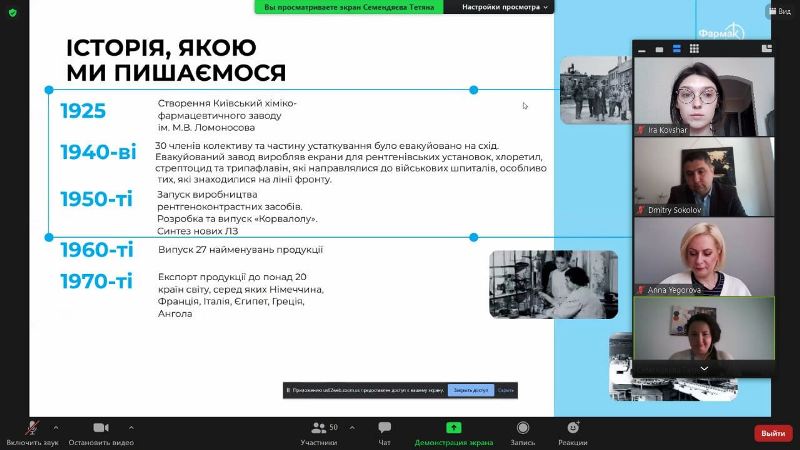The width and height of the screenshot is (800, 450).
Task: Show more participants with down chevron
Action: click(704, 368)
